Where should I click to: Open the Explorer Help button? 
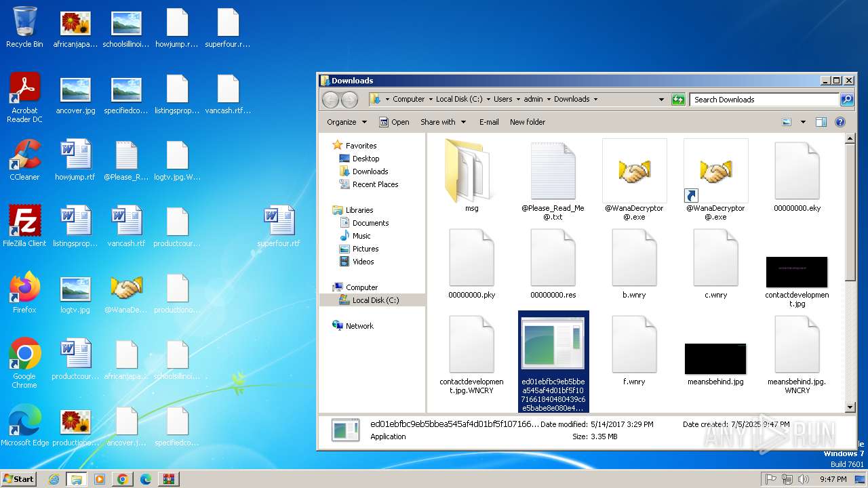(840, 122)
